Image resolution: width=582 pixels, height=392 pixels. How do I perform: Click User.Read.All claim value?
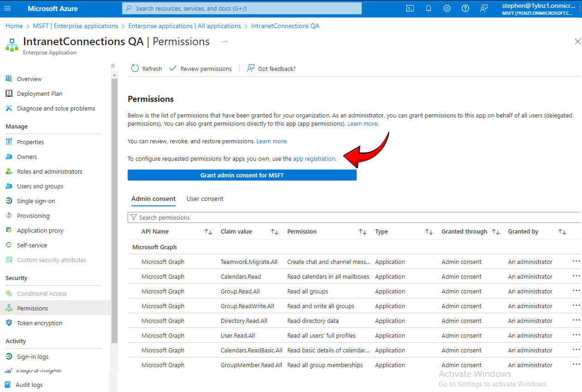coord(238,335)
